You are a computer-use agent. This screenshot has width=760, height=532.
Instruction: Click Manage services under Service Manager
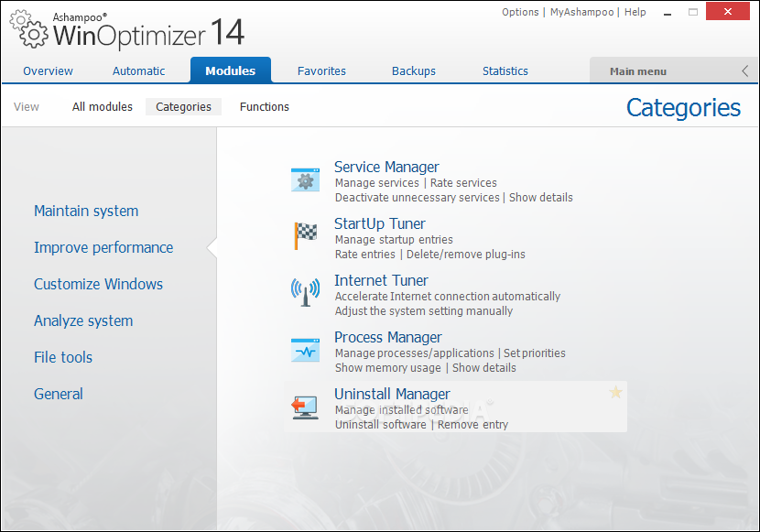coord(376,182)
